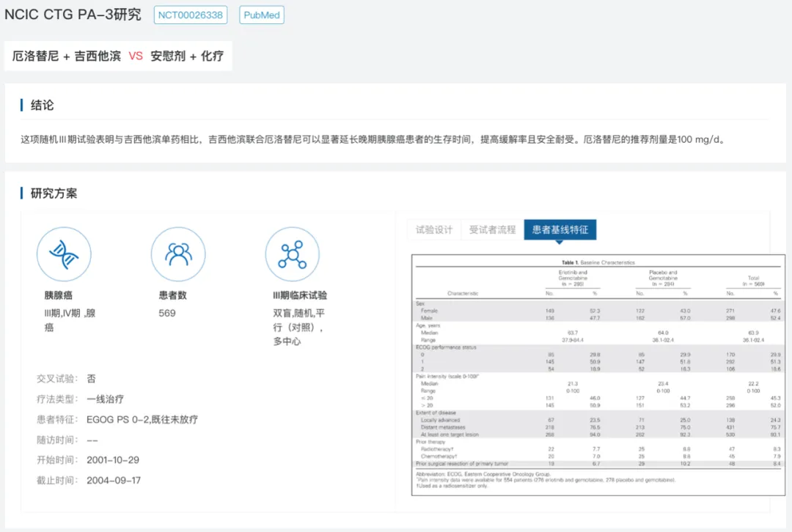Click the III期临床试验 label
792x532 pixels.
click(299, 295)
